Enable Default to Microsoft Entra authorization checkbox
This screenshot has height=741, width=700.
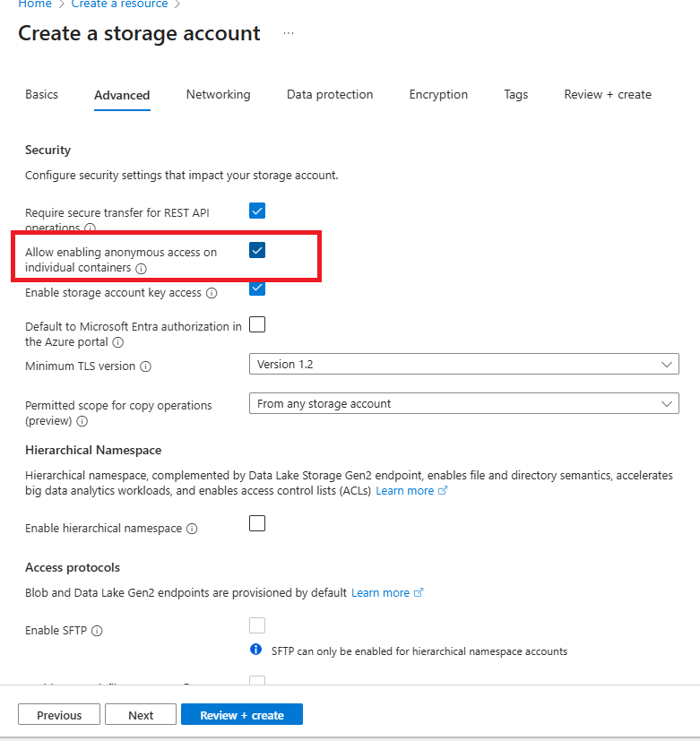[257, 324]
